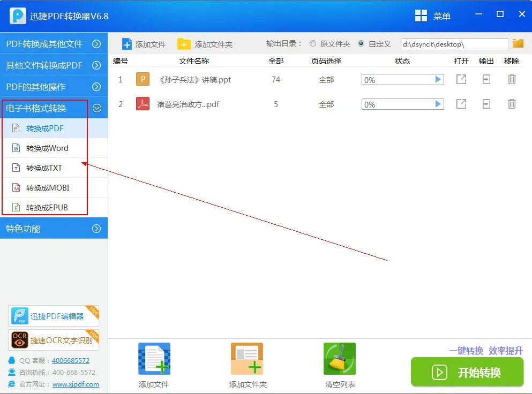Click the 清空列表 broom icon

click(x=340, y=359)
